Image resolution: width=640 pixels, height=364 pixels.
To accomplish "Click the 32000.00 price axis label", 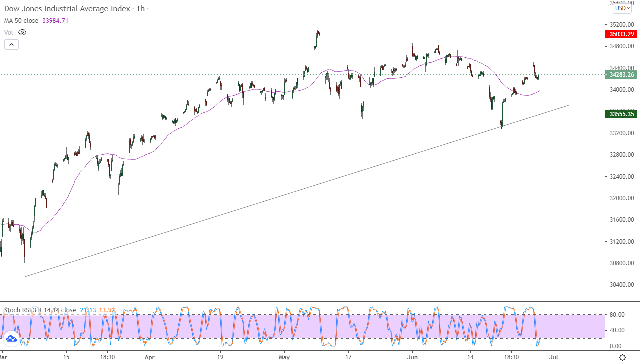I will coord(621,198).
